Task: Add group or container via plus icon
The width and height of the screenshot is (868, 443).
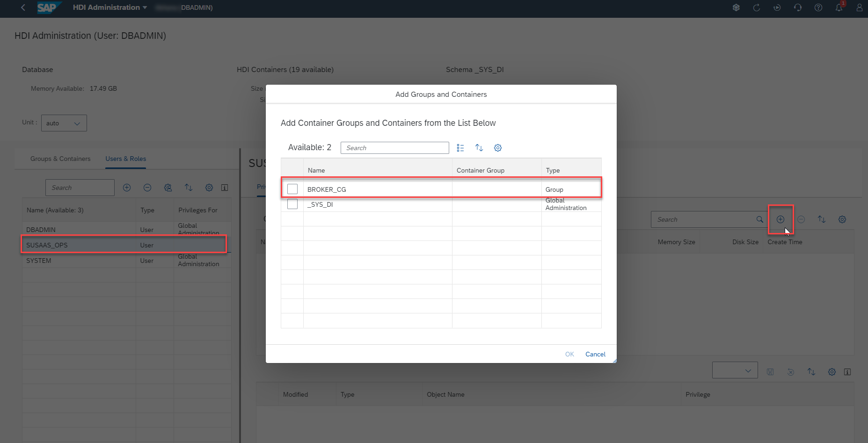Action: (x=780, y=219)
